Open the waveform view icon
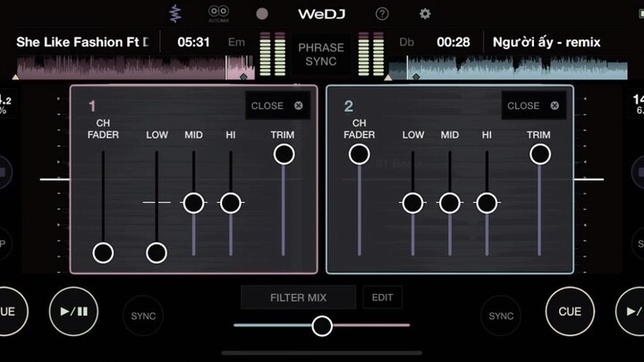 pyautogui.click(x=175, y=13)
